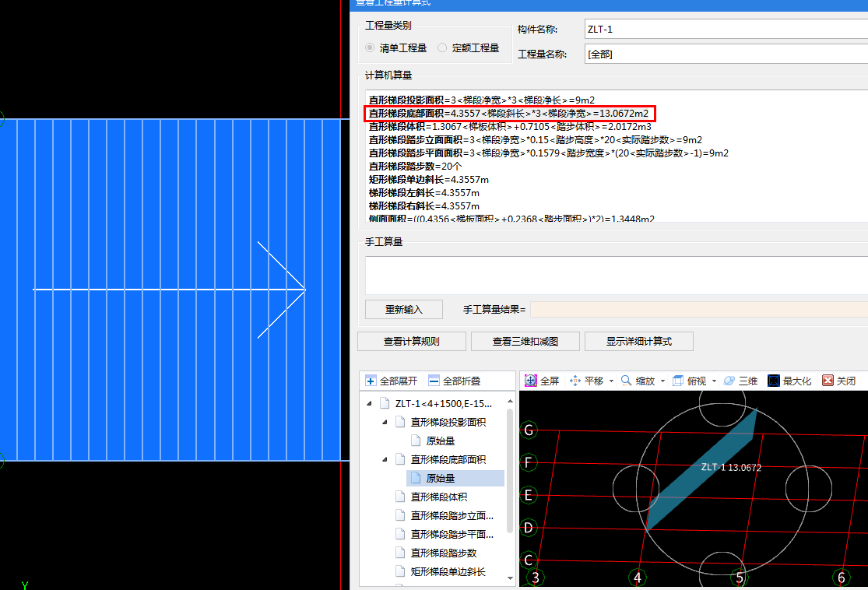Open dropdown arrow next to 缩放
The width and height of the screenshot is (868, 590).
click(662, 381)
